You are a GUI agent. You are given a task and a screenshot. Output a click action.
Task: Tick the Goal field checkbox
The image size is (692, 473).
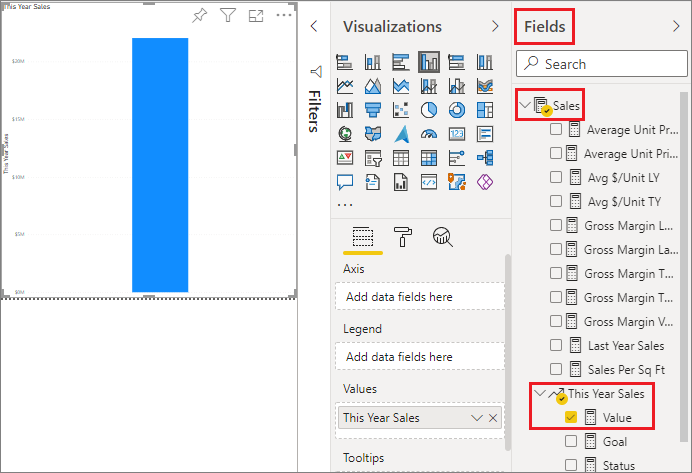(x=571, y=441)
